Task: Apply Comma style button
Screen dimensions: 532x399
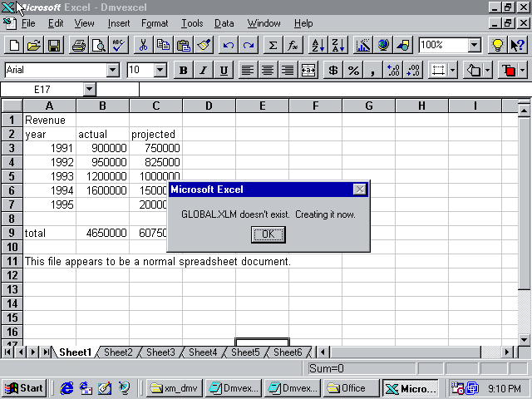Action: [373, 70]
